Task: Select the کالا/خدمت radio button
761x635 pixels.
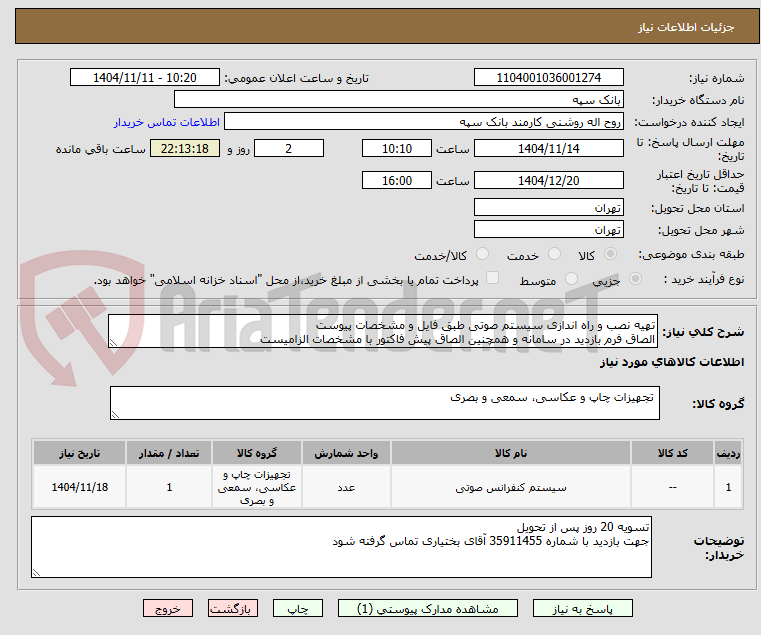Action: tap(482, 254)
